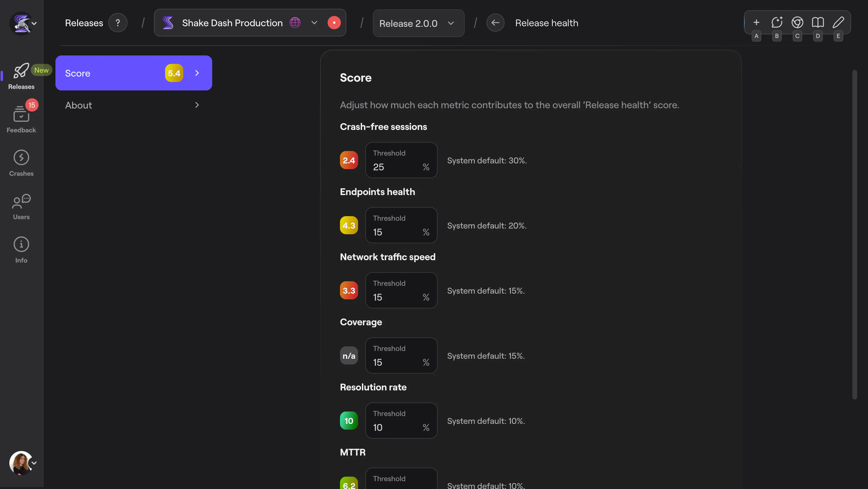Screen dimensions: 868x489
Task: Click the plus icon labeled A
Action: [756, 23]
